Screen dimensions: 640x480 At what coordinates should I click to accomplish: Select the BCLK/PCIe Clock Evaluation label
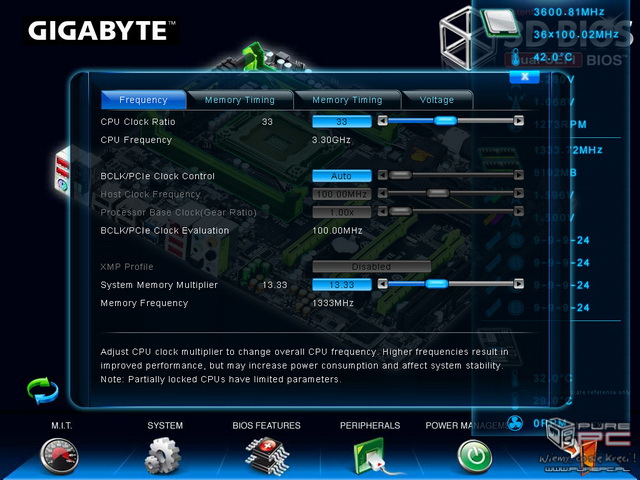(x=165, y=231)
